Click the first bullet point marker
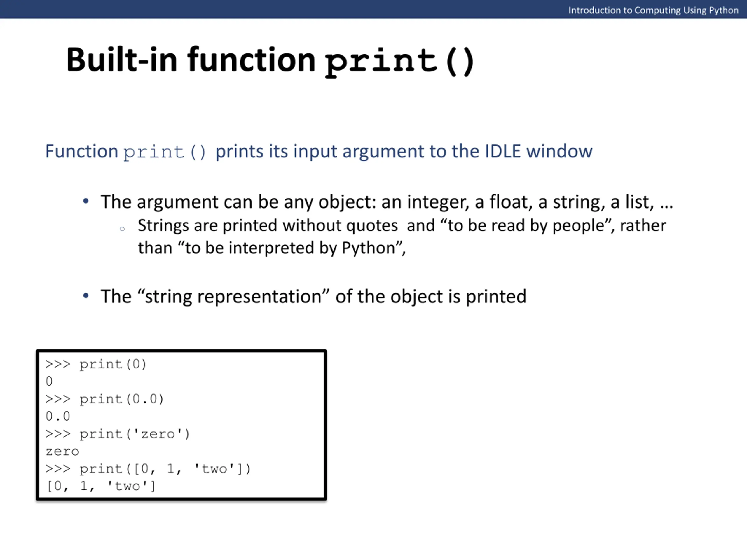This screenshot has width=747, height=560. tap(86, 201)
